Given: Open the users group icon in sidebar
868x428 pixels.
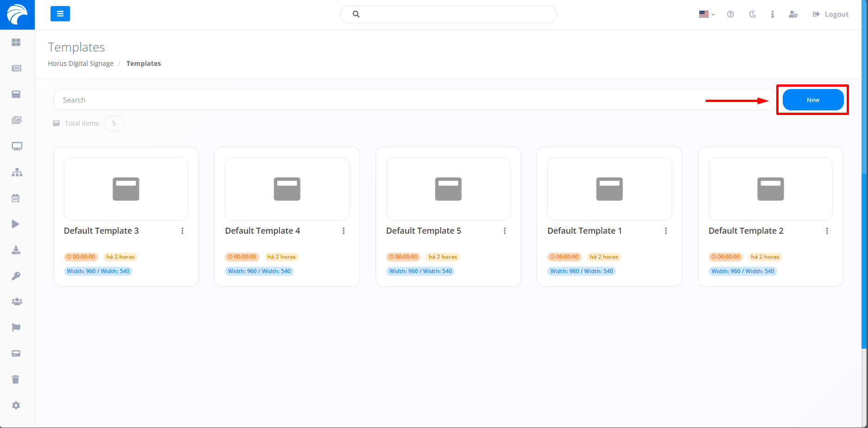Looking at the screenshot, I should [x=17, y=302].
